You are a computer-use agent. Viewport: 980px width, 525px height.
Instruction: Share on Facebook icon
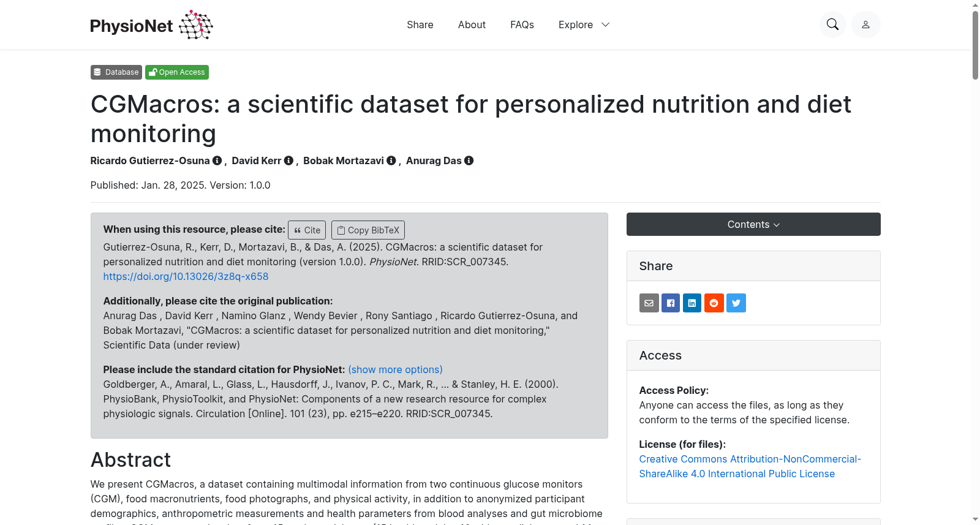(x=671, y=303)
